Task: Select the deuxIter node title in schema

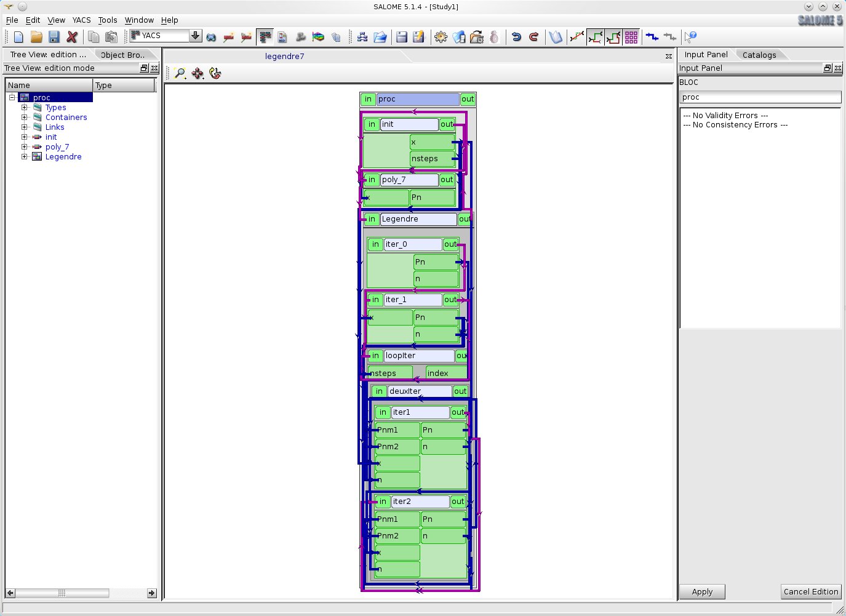Action: pyautogui.click(x=419, y=391)
